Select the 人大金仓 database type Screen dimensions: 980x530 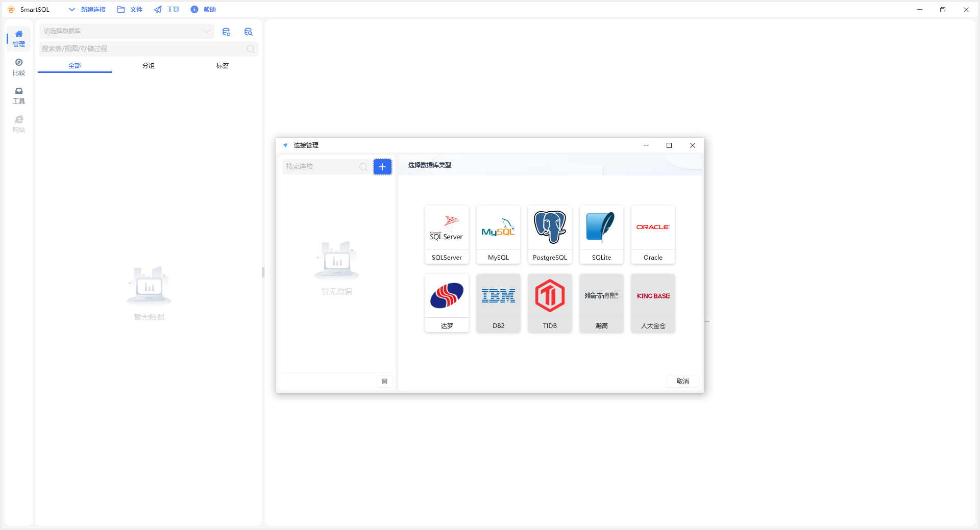click(653, 303)
